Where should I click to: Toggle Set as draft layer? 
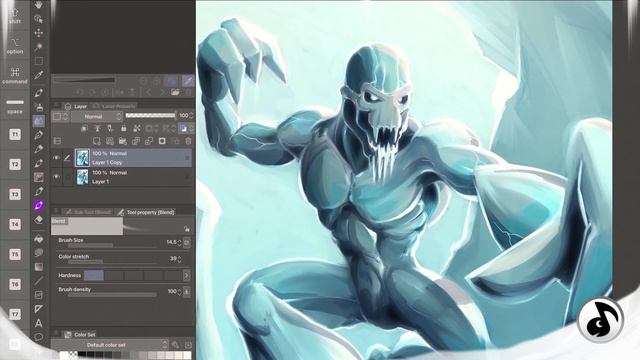(x=110, y=128)
